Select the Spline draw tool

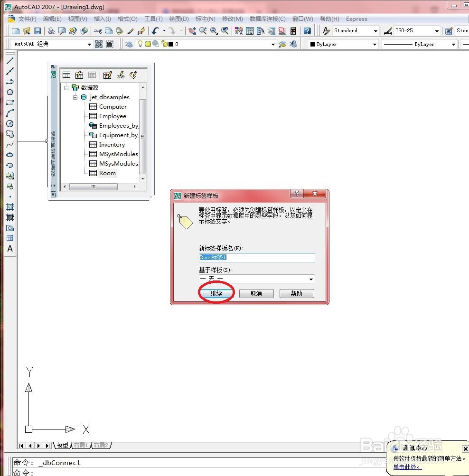[x=9, y=144]
